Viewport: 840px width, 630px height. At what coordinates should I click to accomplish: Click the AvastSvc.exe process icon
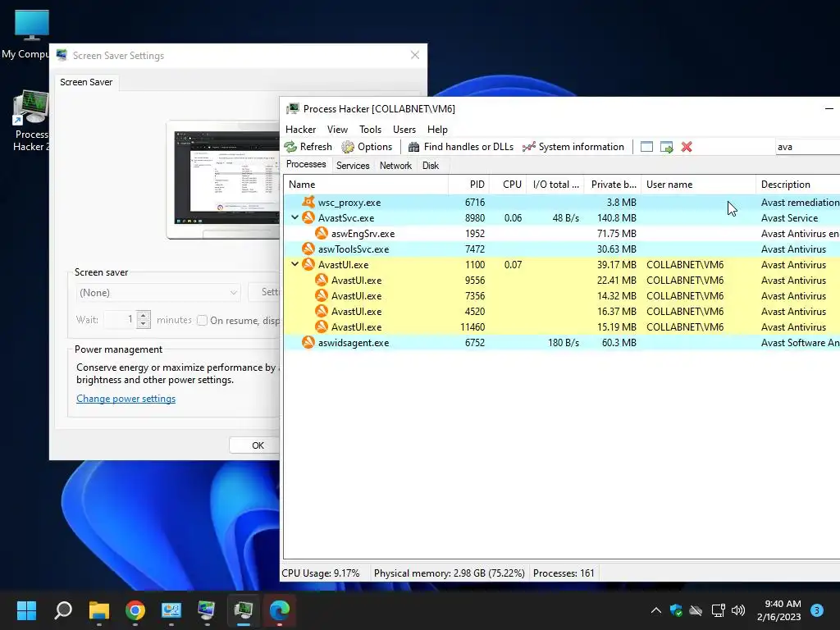(x=308, y=217)
